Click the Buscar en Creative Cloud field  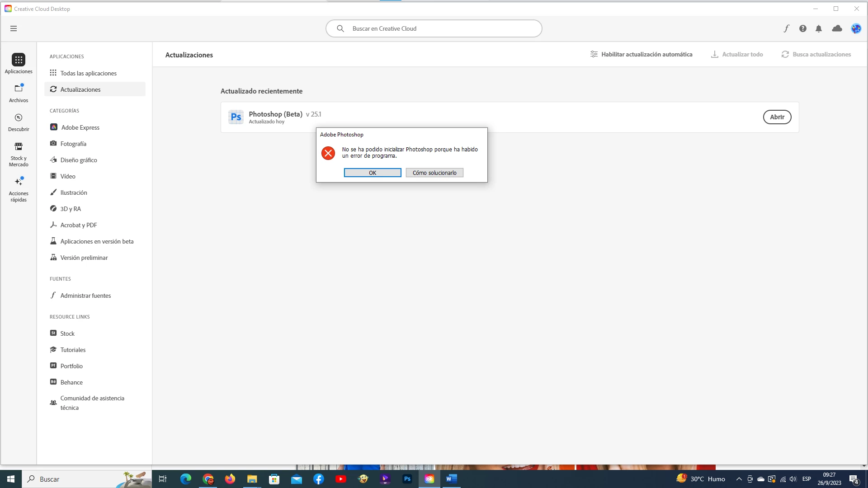coord(434,28)
